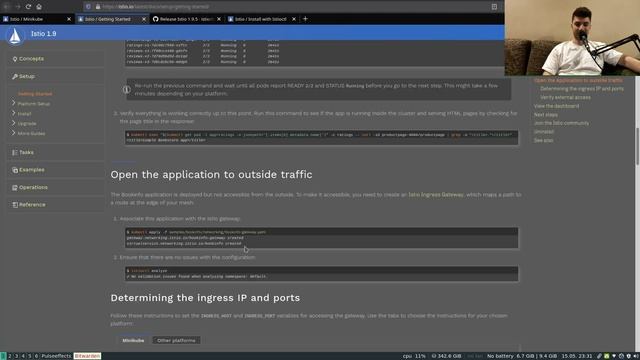Viewport: 640px width, 360px height.
Task: Switch to workspace 6 in status bar
Action: pyautogui.click(x=36, y=356)
